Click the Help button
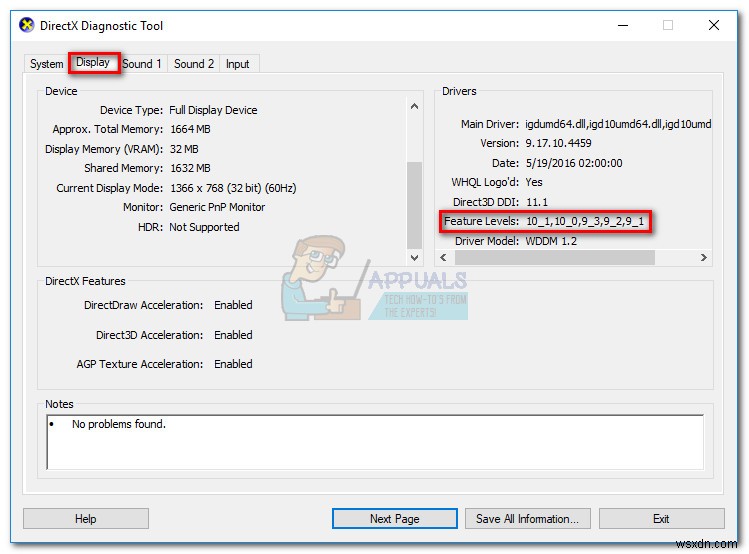 pos(86,519)
